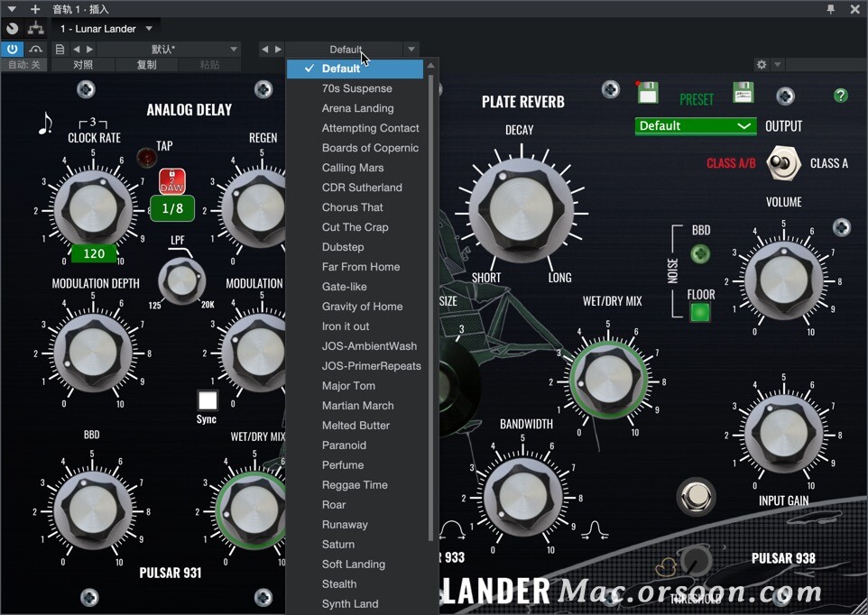Click the PRESET green label
This screenshot has width=868, height=615.
click(x=697, y=99)
